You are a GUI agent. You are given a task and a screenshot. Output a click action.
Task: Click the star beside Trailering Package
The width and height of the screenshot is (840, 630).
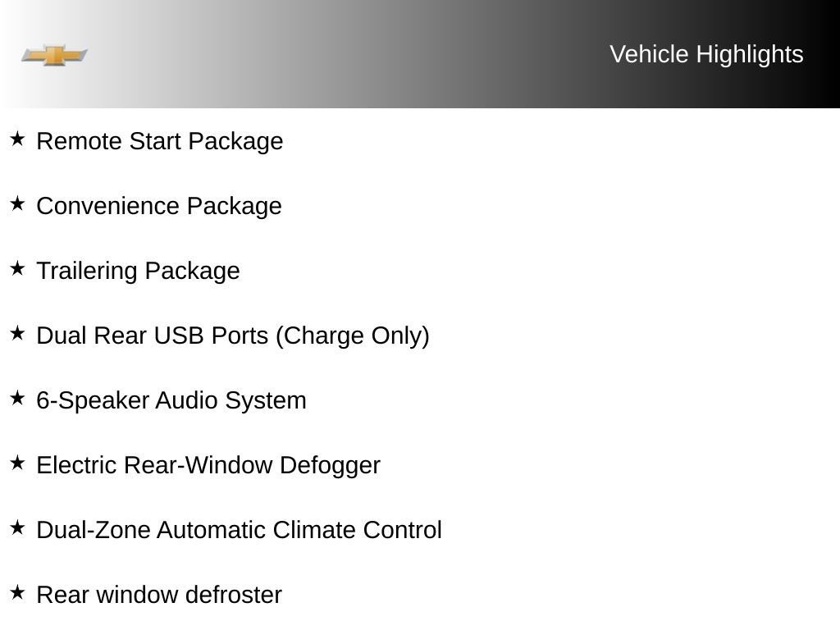pyautogui.click(x=18, y=268)
